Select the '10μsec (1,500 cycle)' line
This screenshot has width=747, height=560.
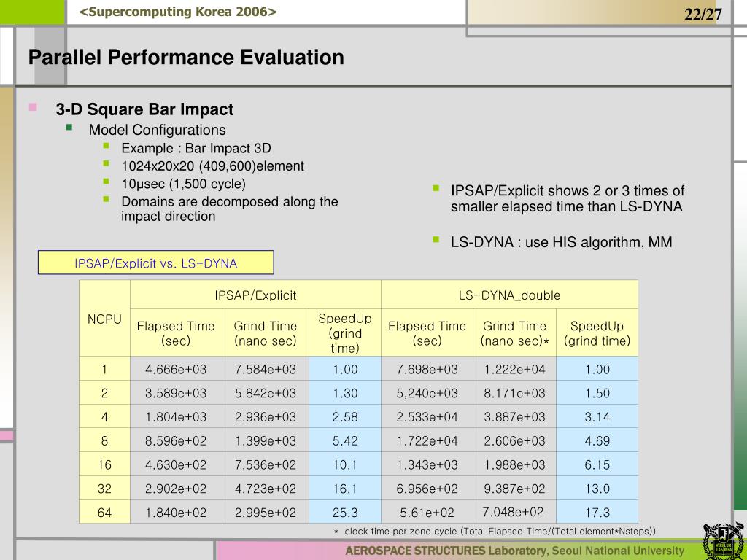(x=183, y=184)
